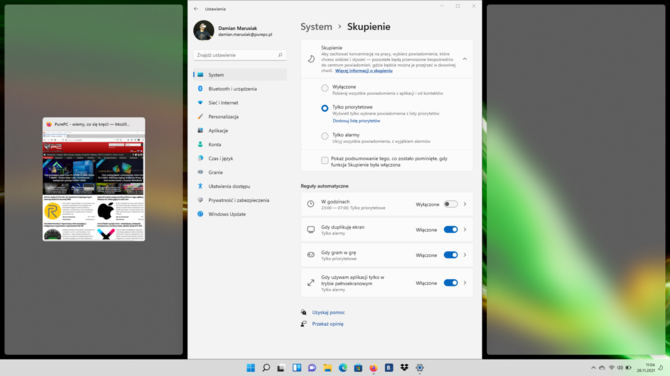The height and width of the screenshot is (376, 670).
Task: Open the System category in the sidebar
Action: (x=240, y=75)
